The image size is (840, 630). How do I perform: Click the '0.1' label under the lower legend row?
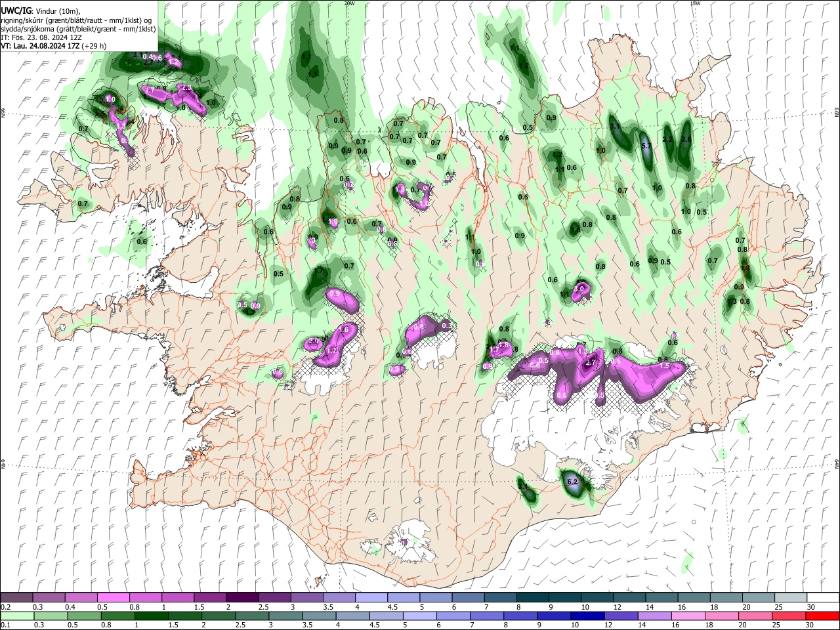point(5,625)
